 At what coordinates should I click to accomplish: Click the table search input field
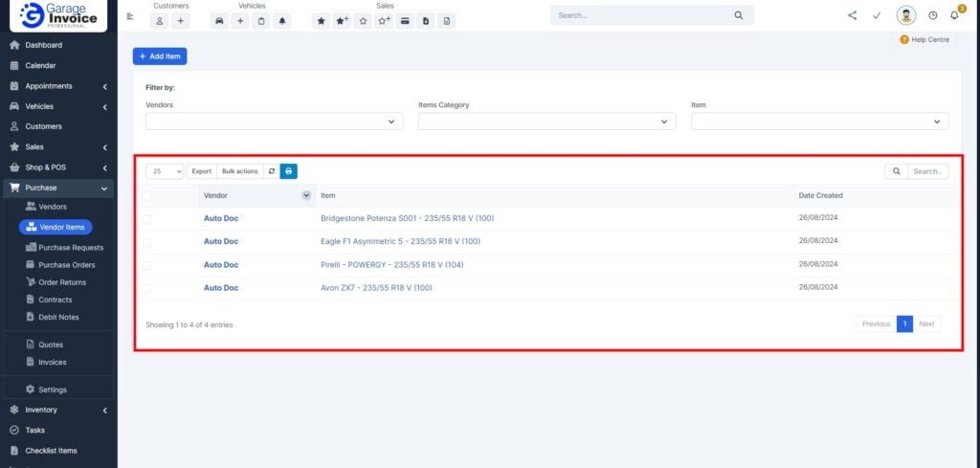tap(927, 171)
